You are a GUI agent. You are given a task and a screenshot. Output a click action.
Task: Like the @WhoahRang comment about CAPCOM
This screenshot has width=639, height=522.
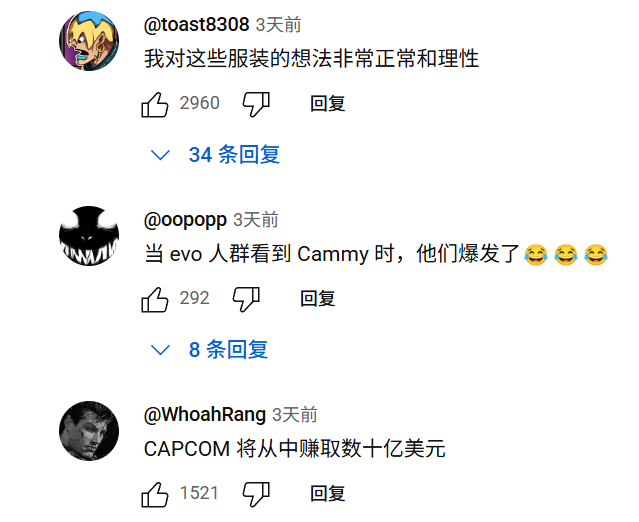(155, 494)
